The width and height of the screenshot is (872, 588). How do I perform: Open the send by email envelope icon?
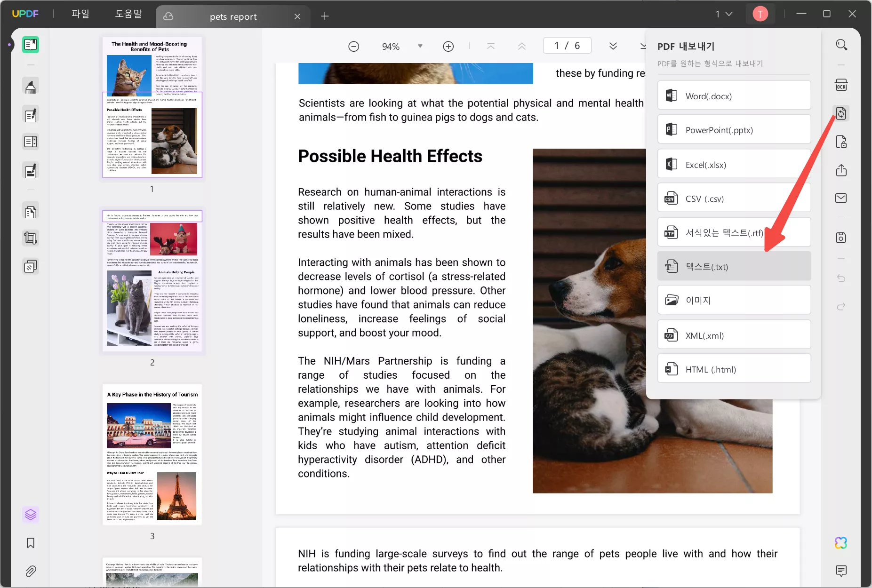click(841, 198)
